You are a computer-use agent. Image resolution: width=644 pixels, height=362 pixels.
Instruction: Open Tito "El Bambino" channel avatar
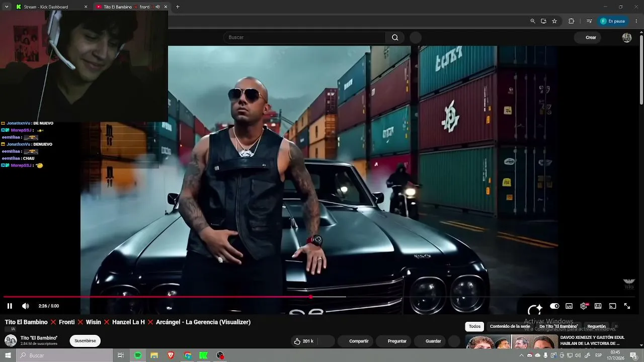coord(11,340)
